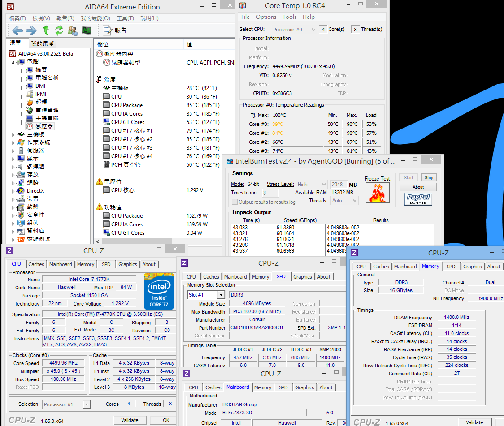Click the AIDA64 forward arrow icon
This screenshot has width=504, height=426.
coord(31,30)
